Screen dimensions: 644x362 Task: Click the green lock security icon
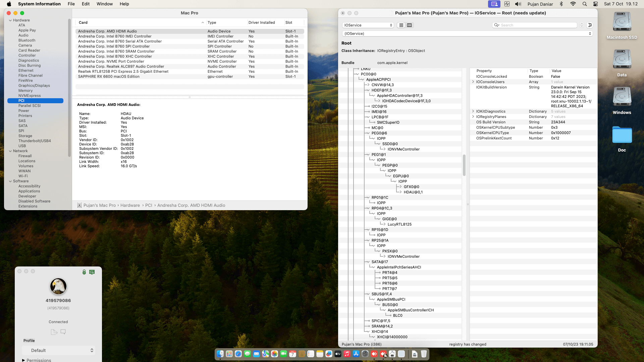pos(84,272)
